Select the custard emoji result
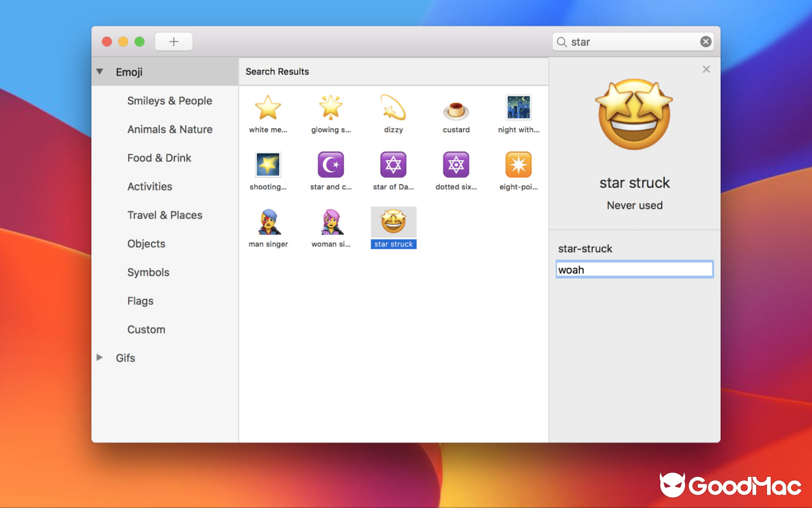This screenshot has width=812, height=508. coord(456,108)
